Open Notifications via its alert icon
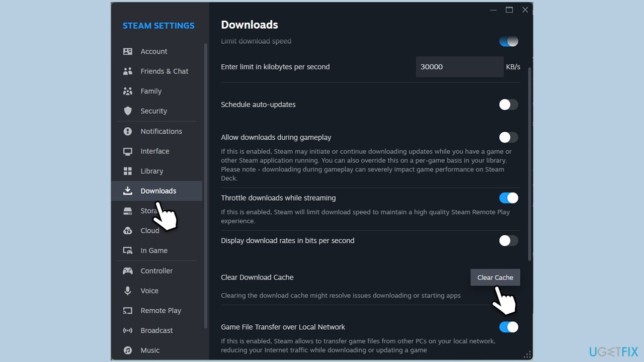 point(128,131)
